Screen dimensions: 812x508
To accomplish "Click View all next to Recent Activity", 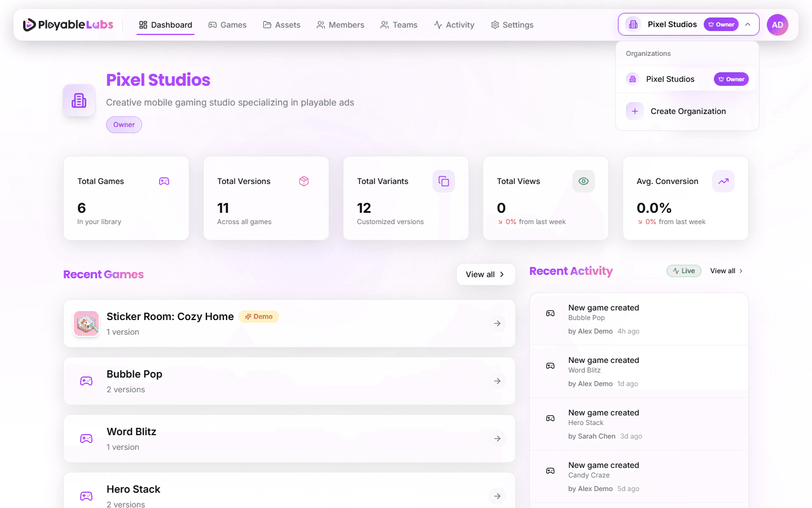I will click(x=722, y=270).
